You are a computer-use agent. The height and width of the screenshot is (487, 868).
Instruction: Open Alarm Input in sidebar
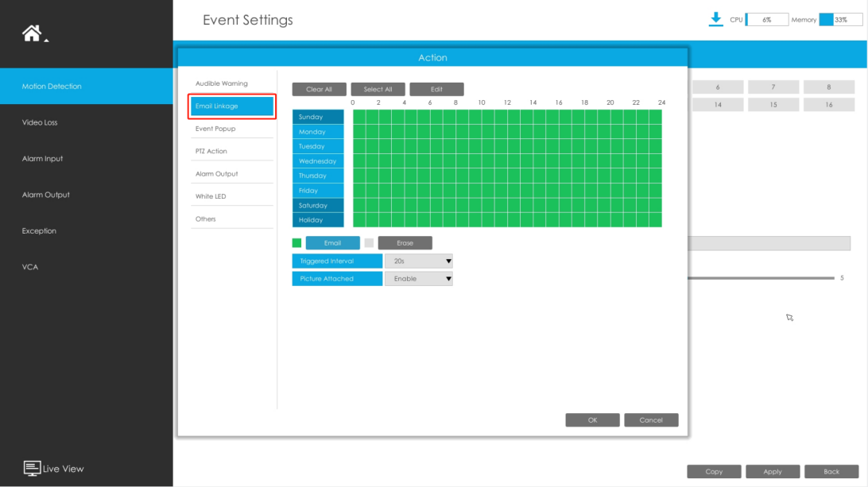(87, 159)
